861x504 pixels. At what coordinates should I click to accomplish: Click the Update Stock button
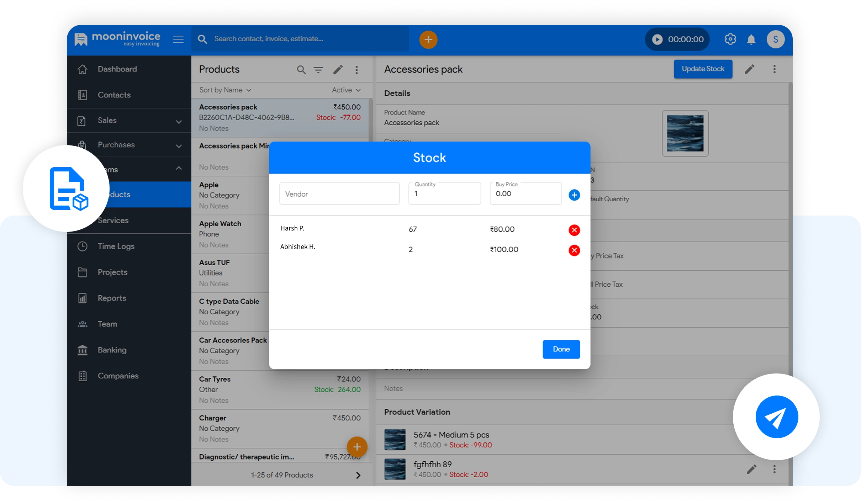click(703, 69)
